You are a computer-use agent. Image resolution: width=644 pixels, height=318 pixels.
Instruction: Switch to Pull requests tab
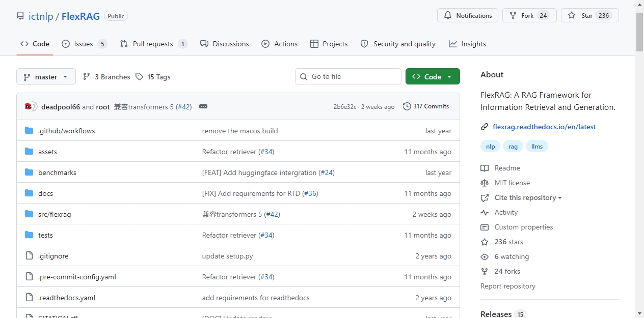coord(153,44)
